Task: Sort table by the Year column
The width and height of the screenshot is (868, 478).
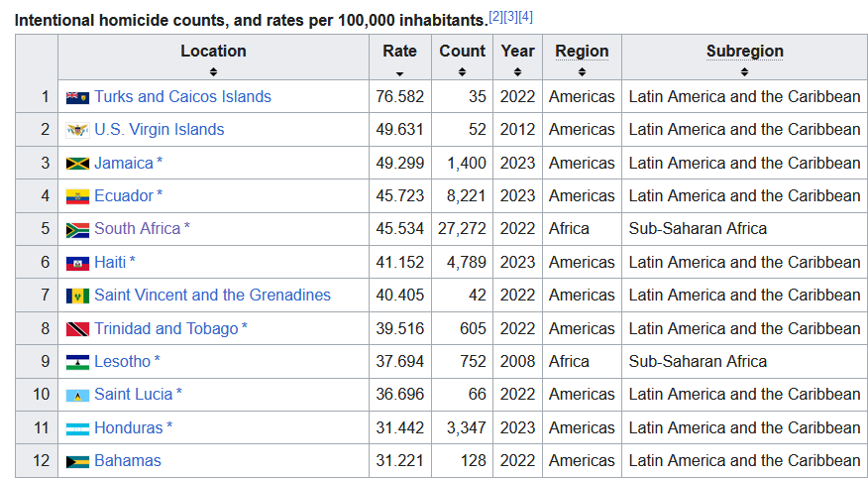Action: point(517,58)
